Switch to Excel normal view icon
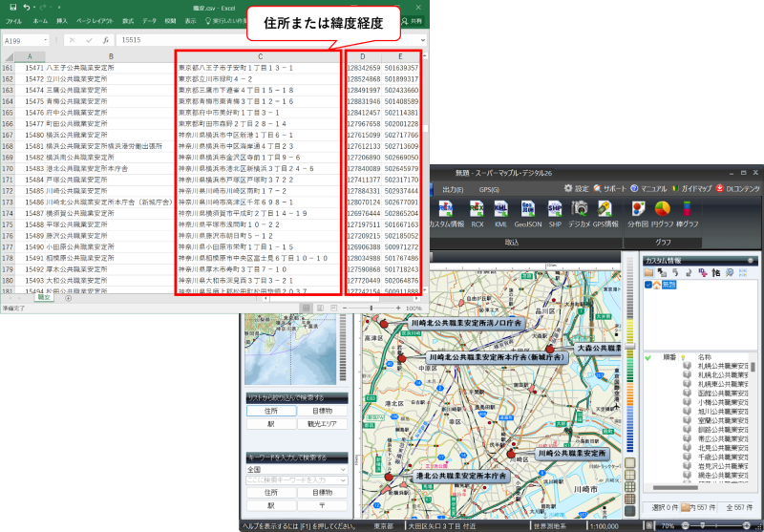This screenshot has height=532, width=764. pyautogui.click(x=306, y=308)
